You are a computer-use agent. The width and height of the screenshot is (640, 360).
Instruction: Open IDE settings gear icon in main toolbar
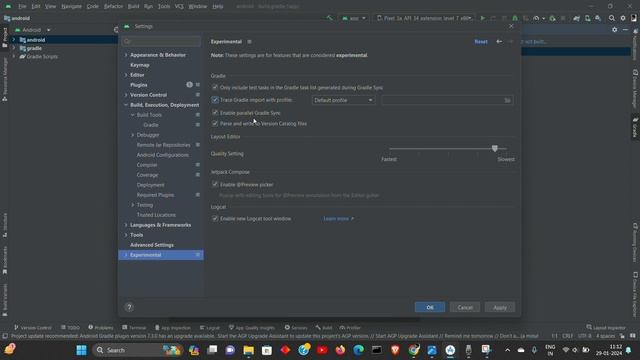623,18
